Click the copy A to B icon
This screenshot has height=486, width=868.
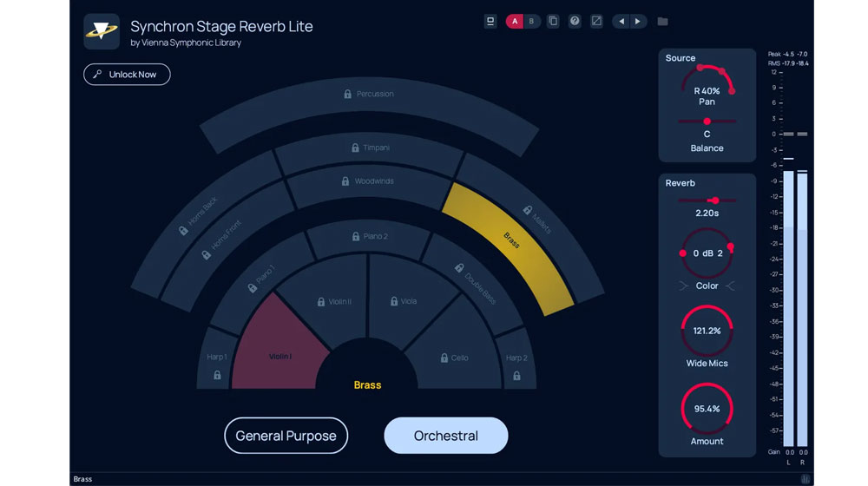pyautogui.click(x=553, y=21)
